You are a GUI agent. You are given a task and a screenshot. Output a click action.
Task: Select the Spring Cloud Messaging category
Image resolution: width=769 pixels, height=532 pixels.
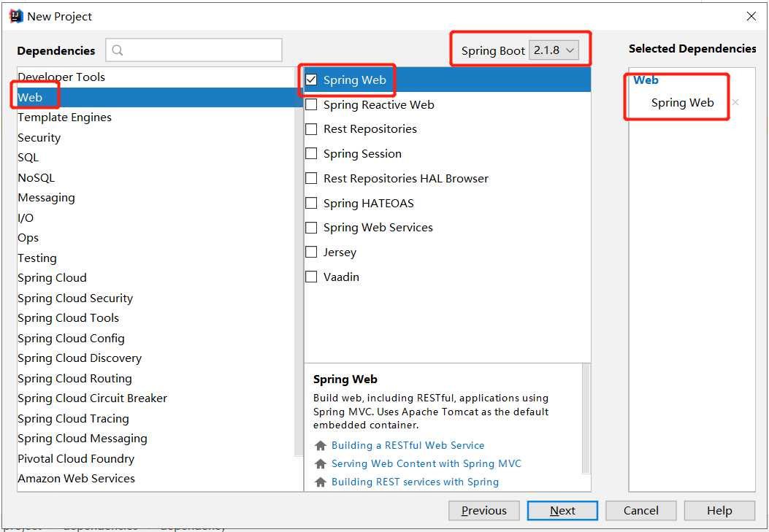tap(156, 439)
